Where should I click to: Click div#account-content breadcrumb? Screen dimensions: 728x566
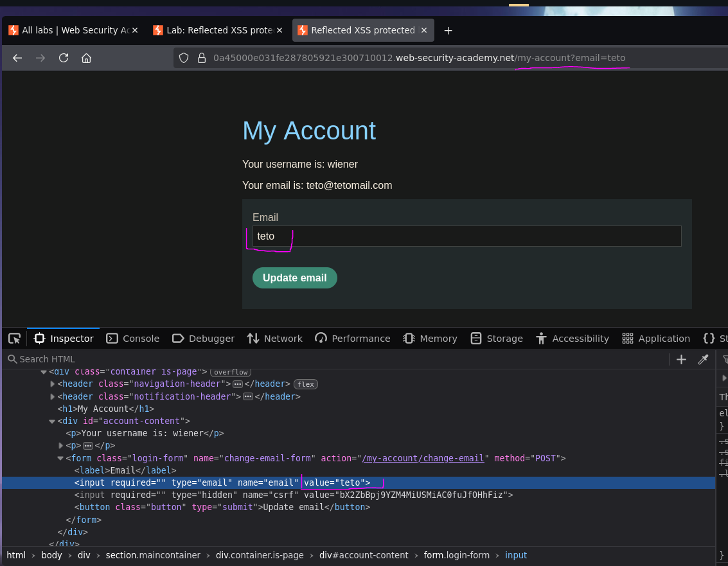[x=364, y=555]
